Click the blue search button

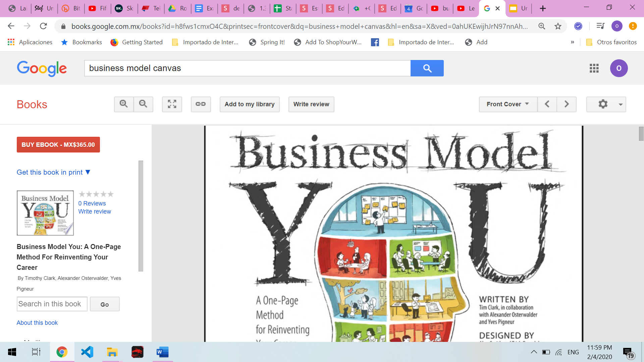pyautogui.click(x=427, y=68)
